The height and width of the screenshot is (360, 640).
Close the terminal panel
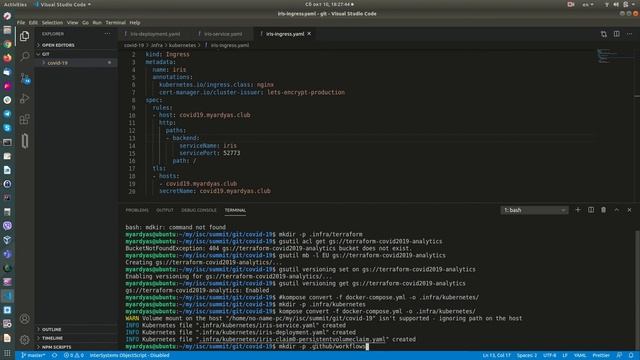[x=629, y=210]
